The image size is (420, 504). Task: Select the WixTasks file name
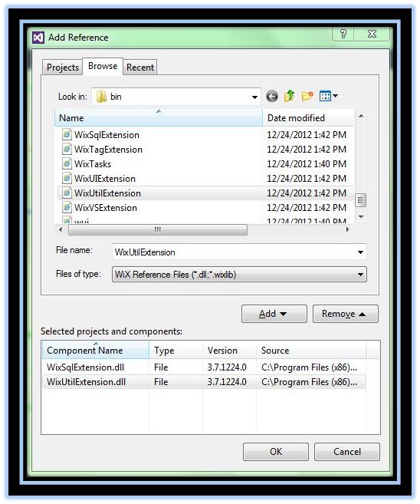pyautogui.click(x=93, y=164)
